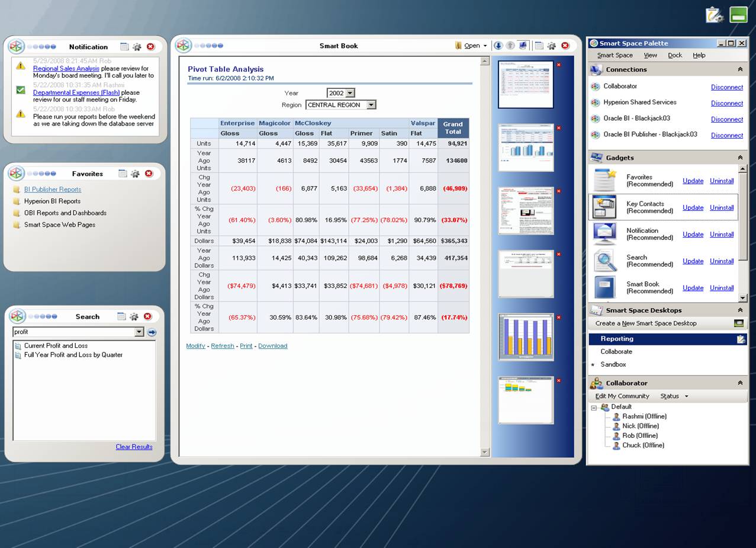Viewport: 756px width, 548px height.
Task: Expand the search term combo box arrow
Action: click(x=139, y=332)
